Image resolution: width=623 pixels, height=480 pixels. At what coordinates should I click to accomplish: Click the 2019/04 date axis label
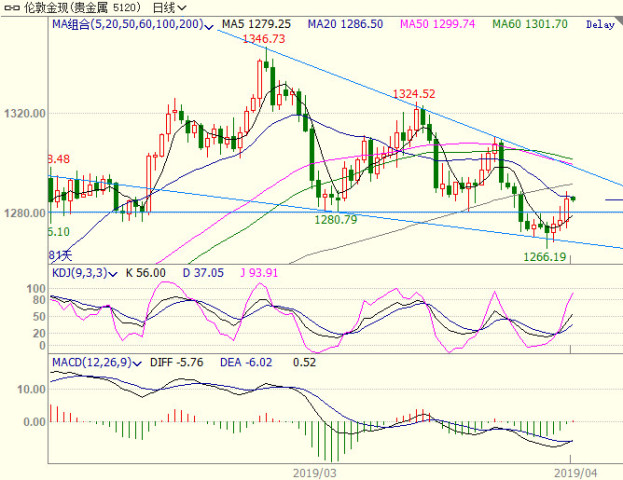click(576, 473)
